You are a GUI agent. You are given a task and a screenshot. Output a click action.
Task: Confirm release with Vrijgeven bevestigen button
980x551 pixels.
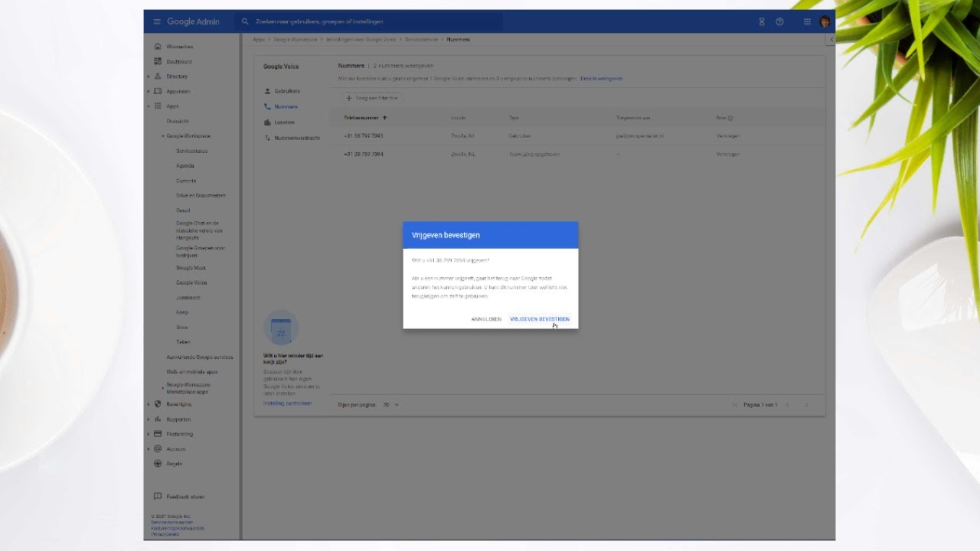point(540,319)
